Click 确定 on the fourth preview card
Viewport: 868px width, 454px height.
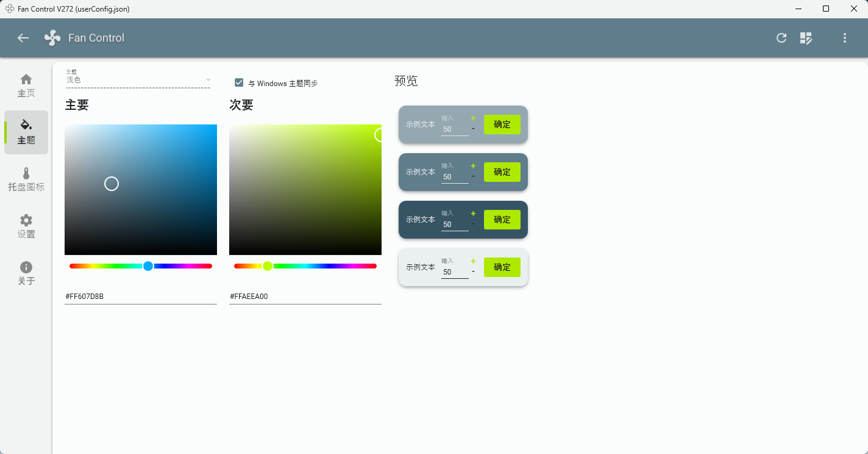(x=502, y=267)
